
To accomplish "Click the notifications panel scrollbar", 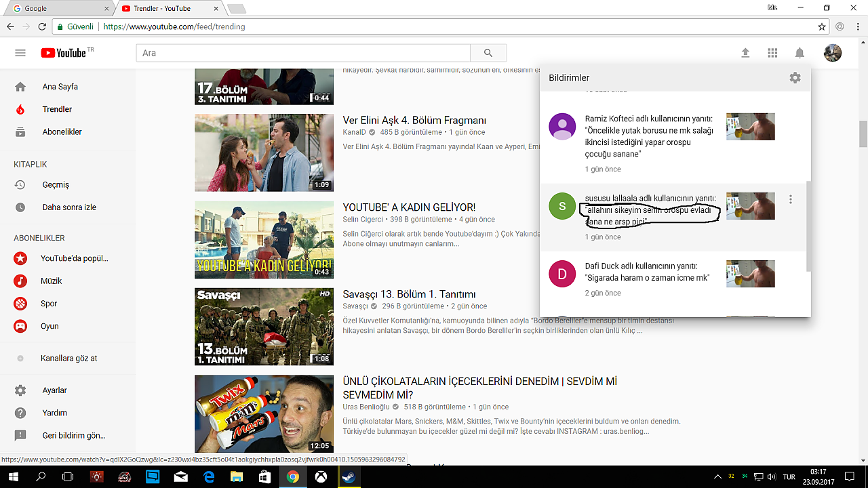I will pyautogui.click(x=808, y=226).
